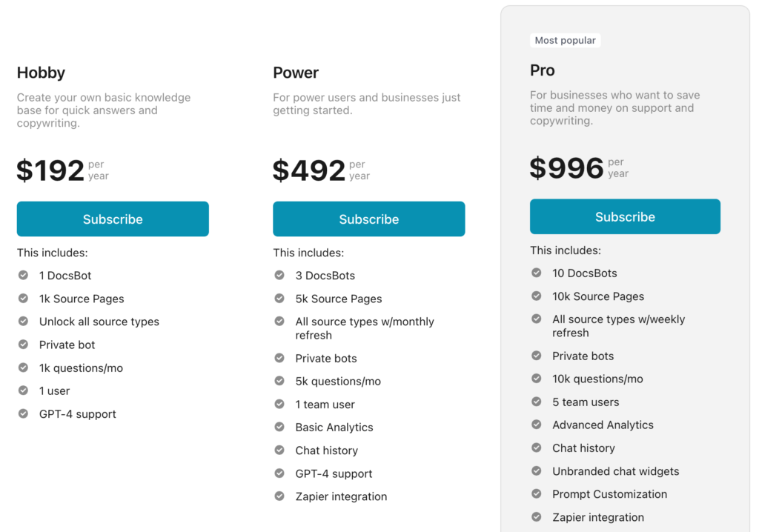Click checkmark beside Unbranded chat widgets
Viewport: 759px width, 532px height.
click(537, 471)
